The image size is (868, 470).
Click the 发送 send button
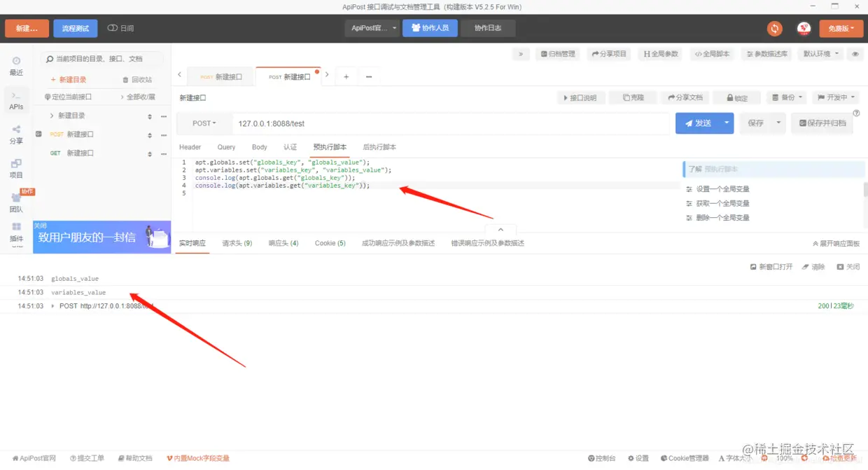[x=697, y=123]
